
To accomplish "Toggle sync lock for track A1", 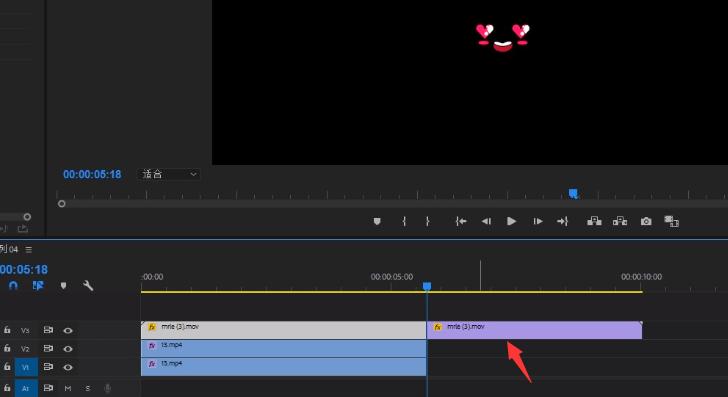I will click(x=48, y=387).
